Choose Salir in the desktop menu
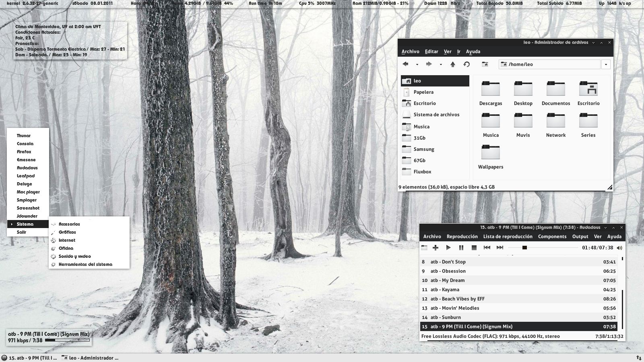This screenshot has width=644, height=362. 28,232
